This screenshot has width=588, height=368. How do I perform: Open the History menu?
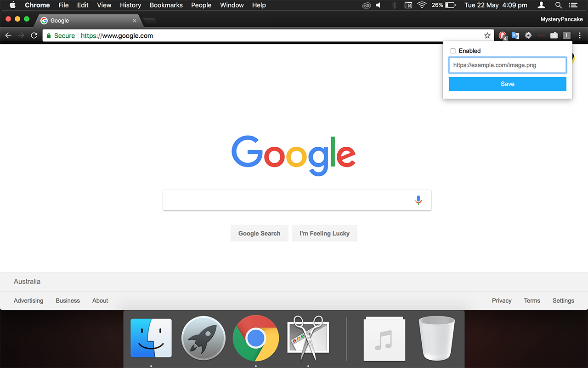click(130, 5)
